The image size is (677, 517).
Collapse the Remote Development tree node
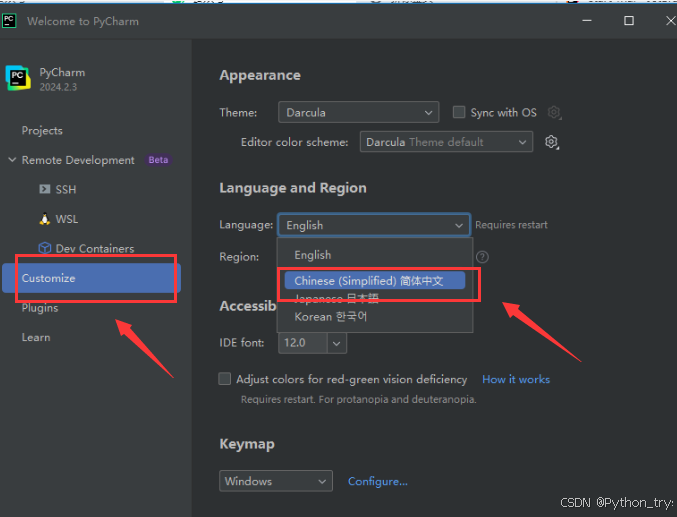coord(12,160)
